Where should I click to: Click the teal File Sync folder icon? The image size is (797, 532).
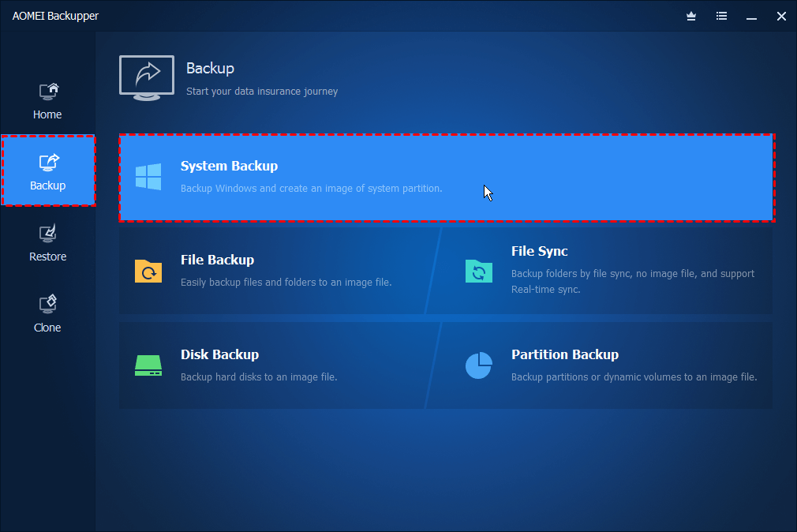click(478, 271)
